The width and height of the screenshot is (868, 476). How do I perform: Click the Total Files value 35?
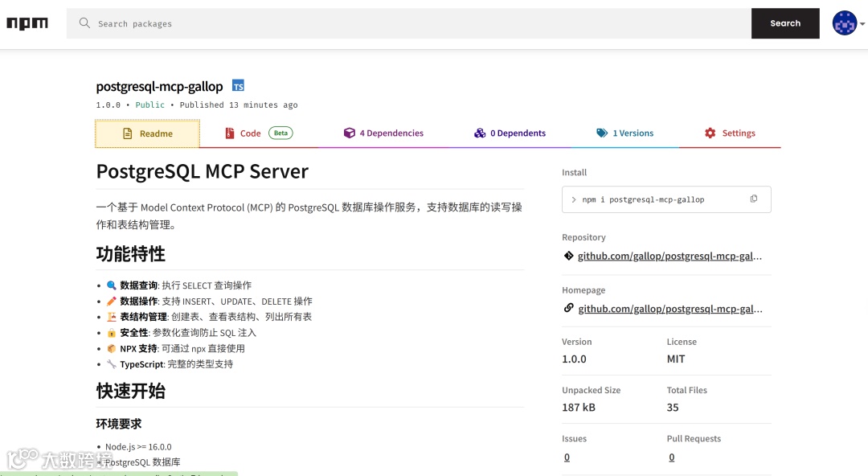673,408
